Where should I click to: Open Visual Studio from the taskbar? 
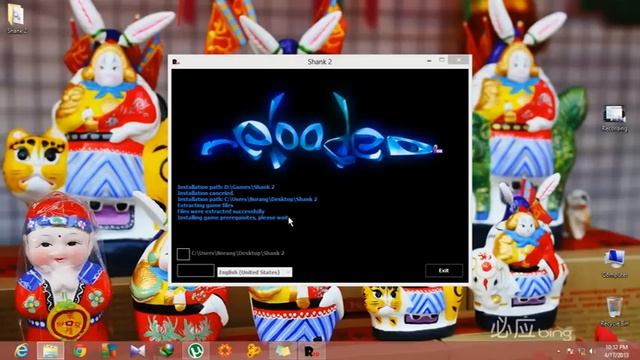point(138,351)
